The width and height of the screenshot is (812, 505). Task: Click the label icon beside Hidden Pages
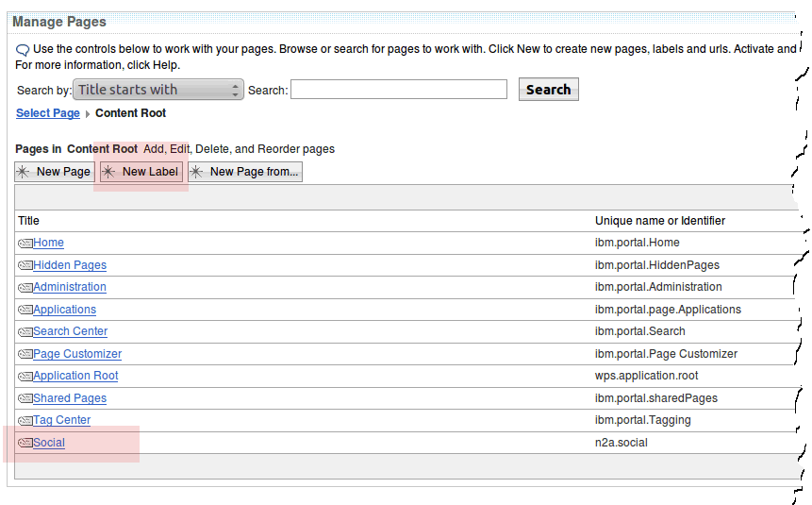tap(25, 265)
